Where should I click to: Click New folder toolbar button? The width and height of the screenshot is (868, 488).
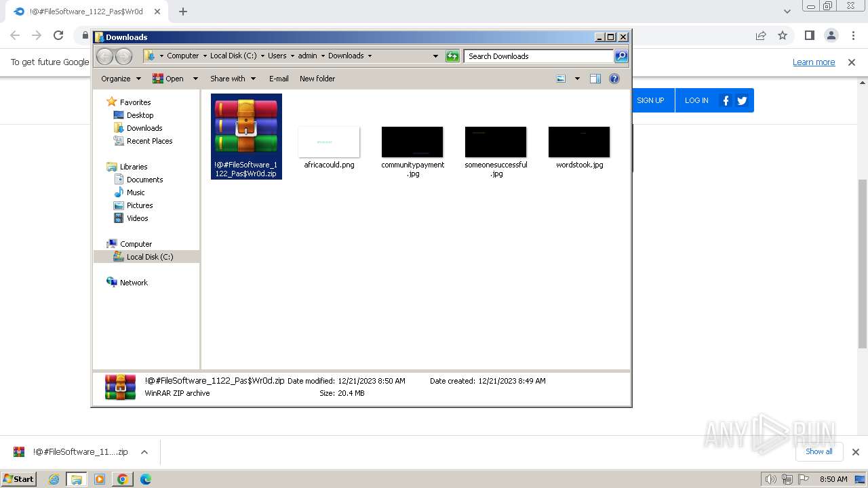[x=317, y=79]
